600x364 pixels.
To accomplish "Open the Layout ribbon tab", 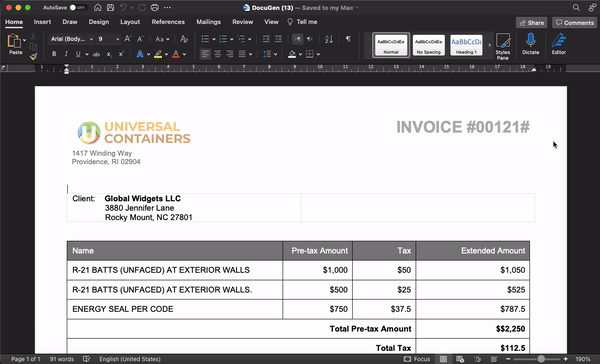I will (x=130, y=22).
